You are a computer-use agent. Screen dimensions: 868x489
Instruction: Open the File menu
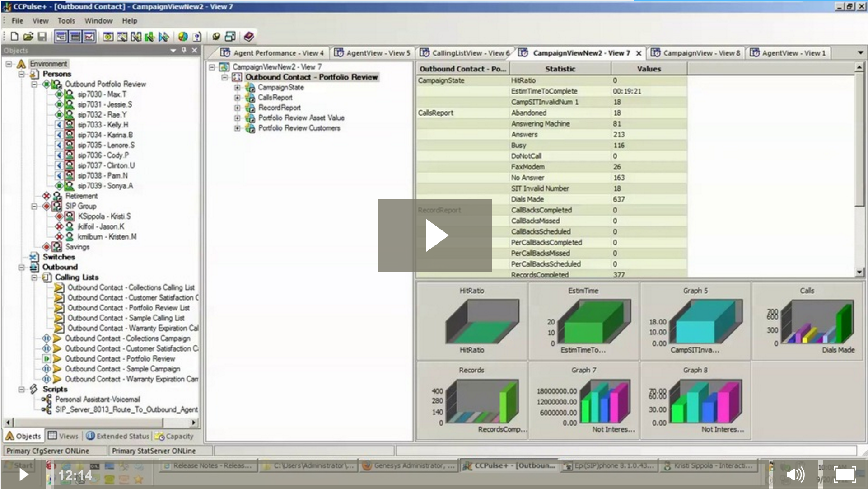point(17,21)
